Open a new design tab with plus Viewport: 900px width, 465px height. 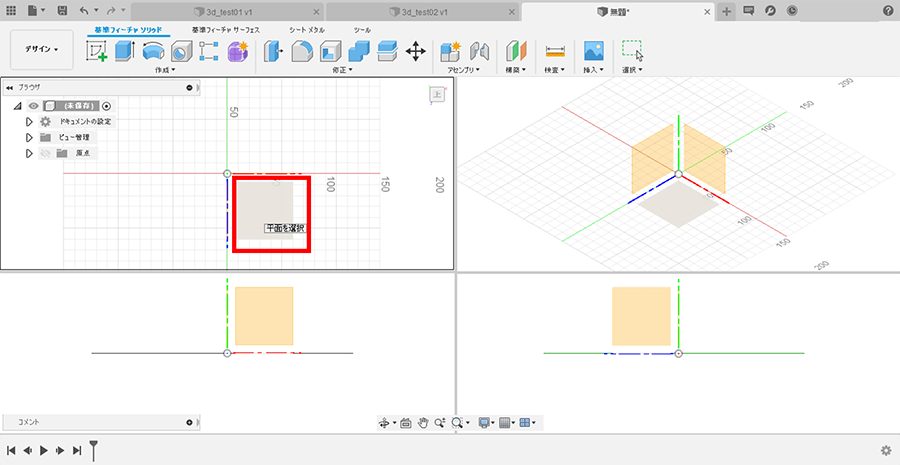(x=727, y=11)
